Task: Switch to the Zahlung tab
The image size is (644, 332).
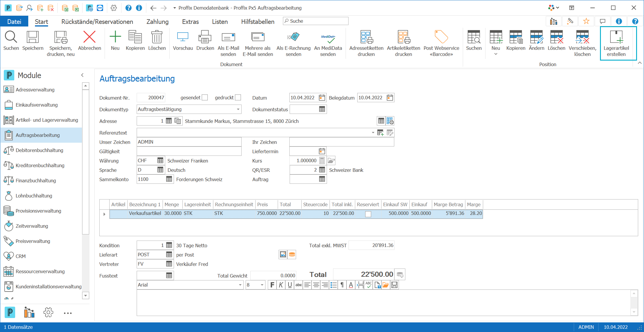Action: 157,22
